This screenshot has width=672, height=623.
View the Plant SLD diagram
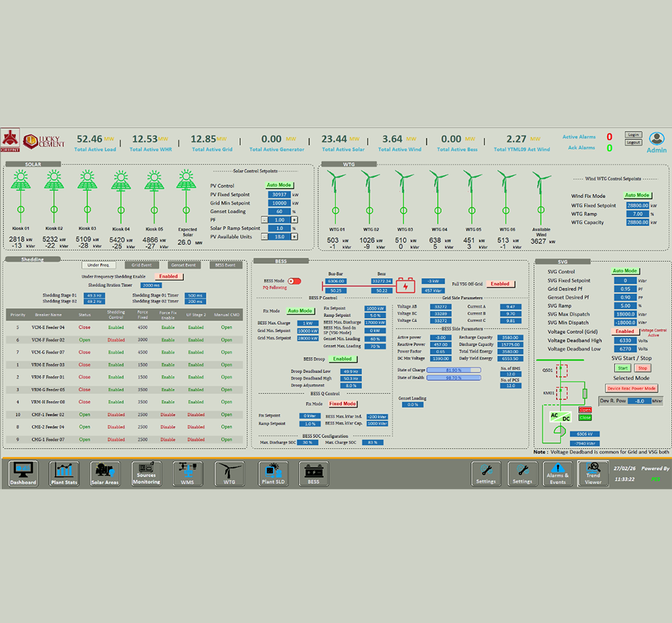pyautogui.click(x=272, y=474)
